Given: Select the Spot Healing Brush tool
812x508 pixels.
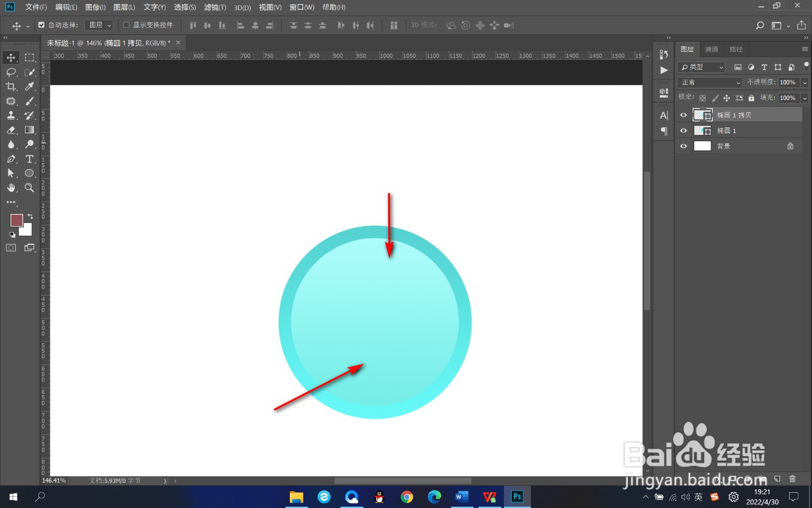Looking at the screenshot, I should 11,101.
